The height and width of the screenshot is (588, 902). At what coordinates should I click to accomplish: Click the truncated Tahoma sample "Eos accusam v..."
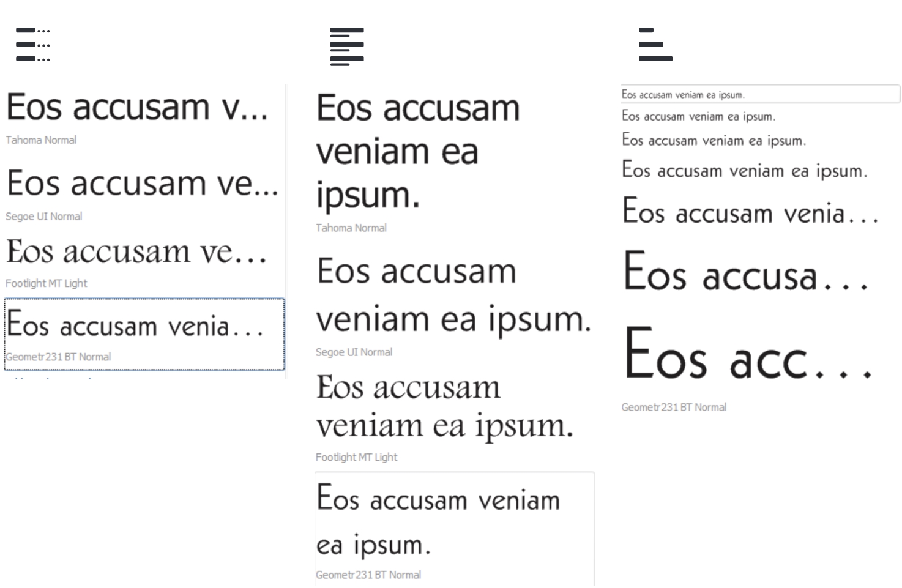[137, 107]
